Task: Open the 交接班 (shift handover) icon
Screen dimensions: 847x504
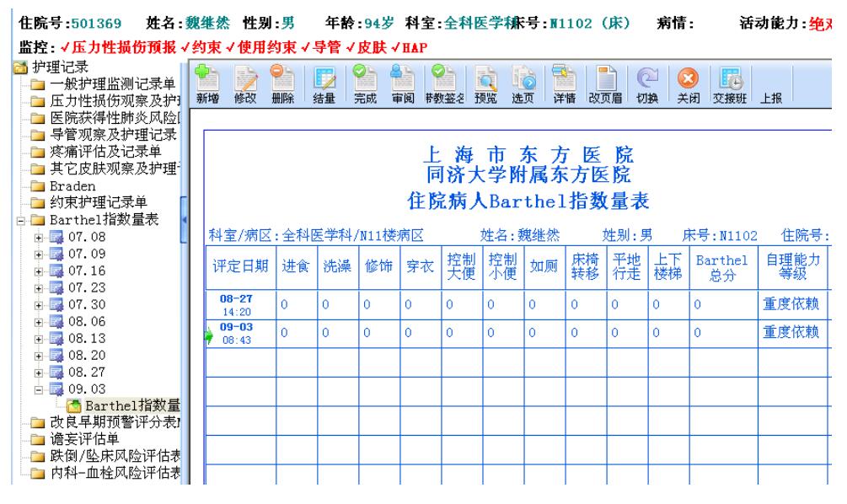Action: tap(730, 84)
